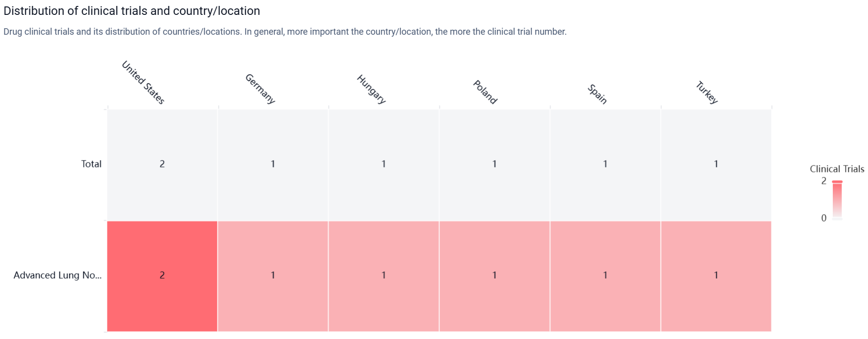The width and height of the screenshot is (868, 339).
Task: Click the Poland Total cell
Action: [494, 164]
